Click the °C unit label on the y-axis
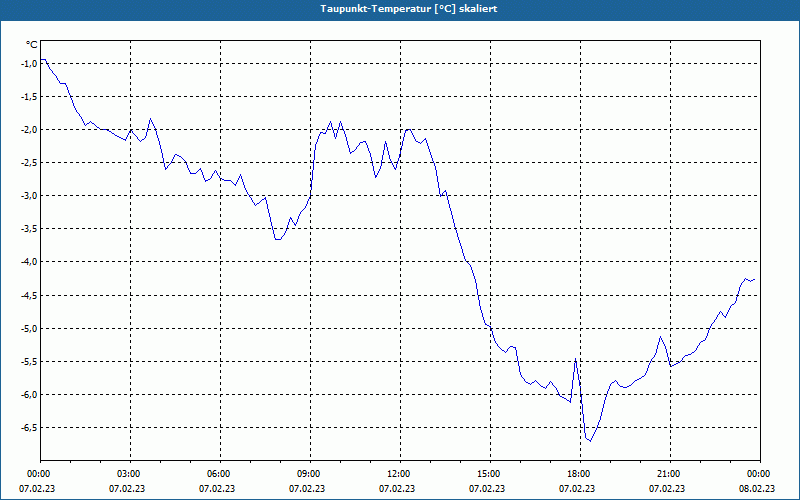The height and width of the screenshot is (500, 800). pos(32,45)
